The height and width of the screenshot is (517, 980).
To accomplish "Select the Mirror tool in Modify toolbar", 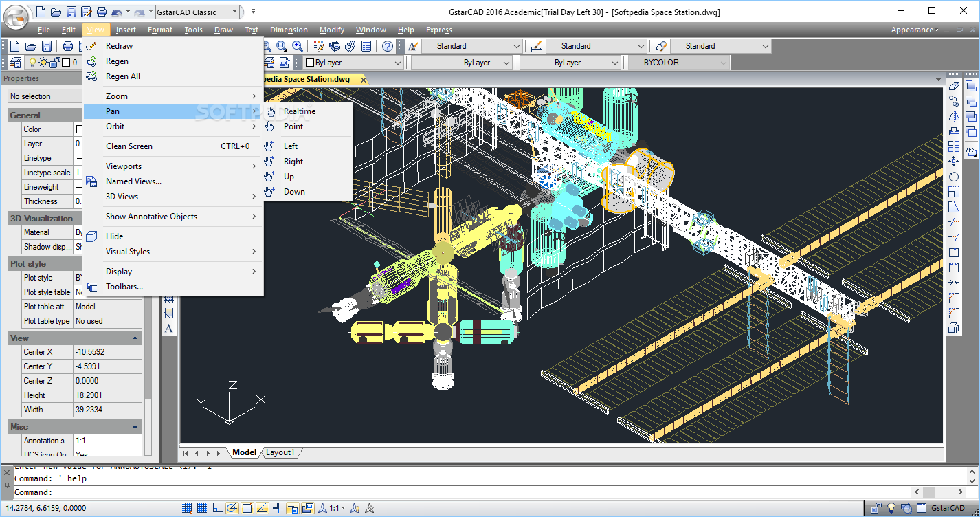I will [953, 116].
